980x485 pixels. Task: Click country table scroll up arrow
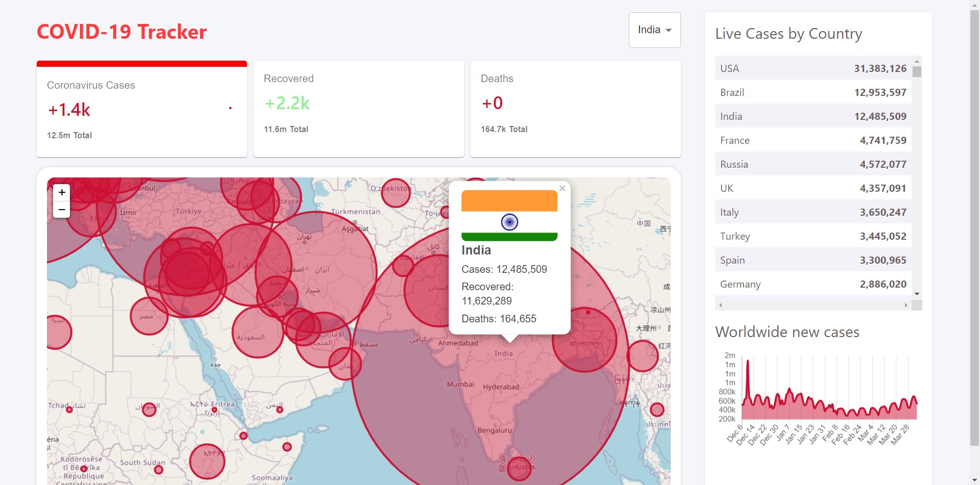[x=917, y=61]
